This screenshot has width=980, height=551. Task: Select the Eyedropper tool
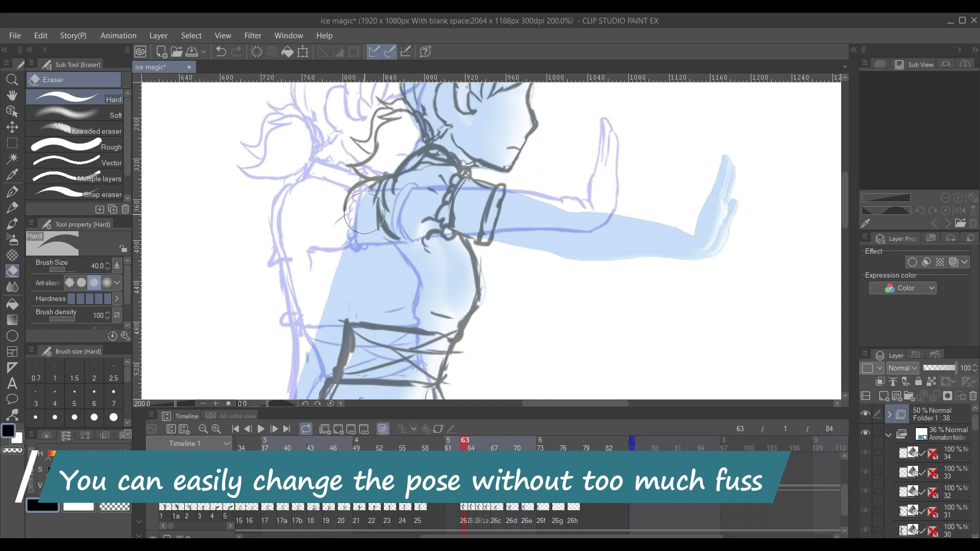[x=12, y=175]
